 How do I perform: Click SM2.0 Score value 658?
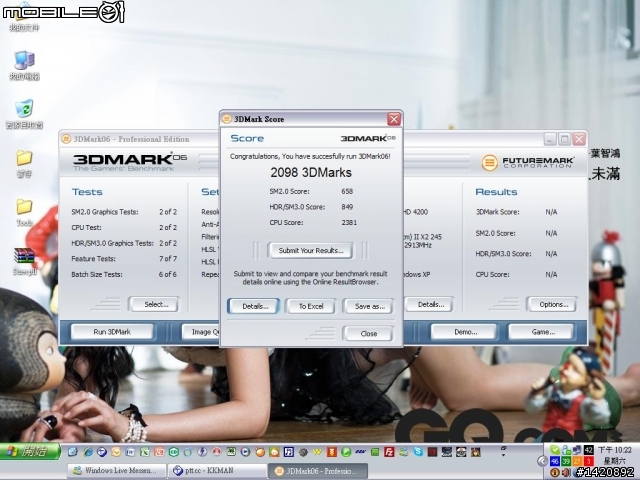pos(347,191)
